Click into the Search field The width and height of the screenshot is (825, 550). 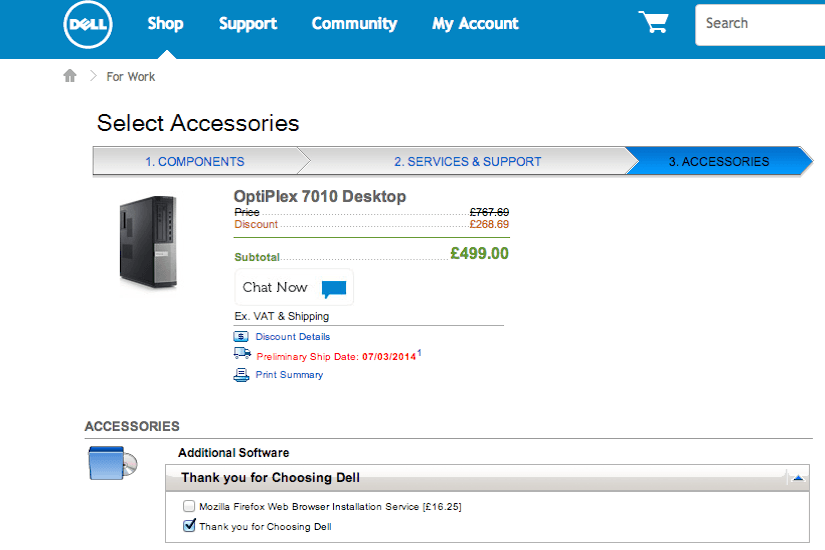click(760, 25)
